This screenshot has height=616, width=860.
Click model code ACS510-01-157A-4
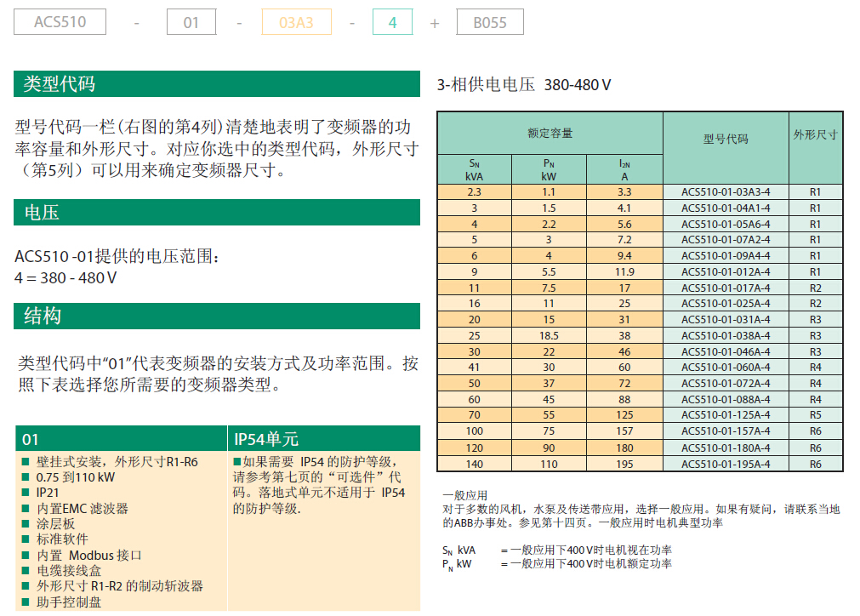[x=726, y=431]
